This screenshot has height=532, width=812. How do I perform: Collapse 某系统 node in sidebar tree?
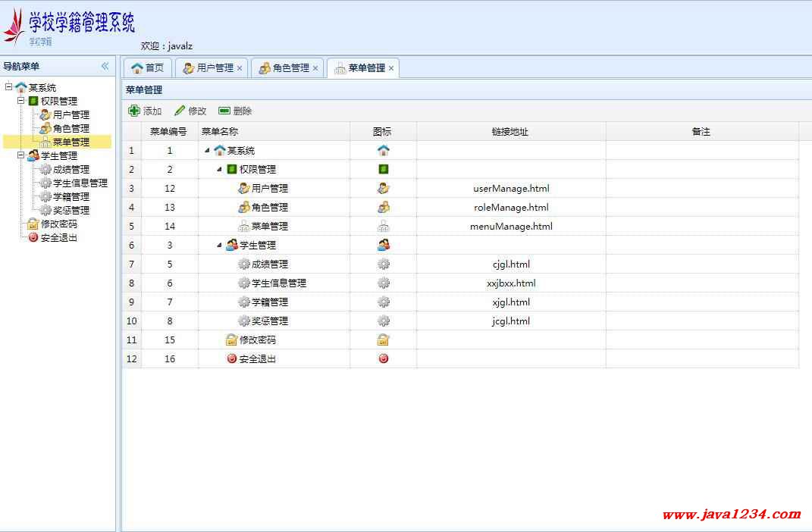pyautogui.click(x=8, y=87)
